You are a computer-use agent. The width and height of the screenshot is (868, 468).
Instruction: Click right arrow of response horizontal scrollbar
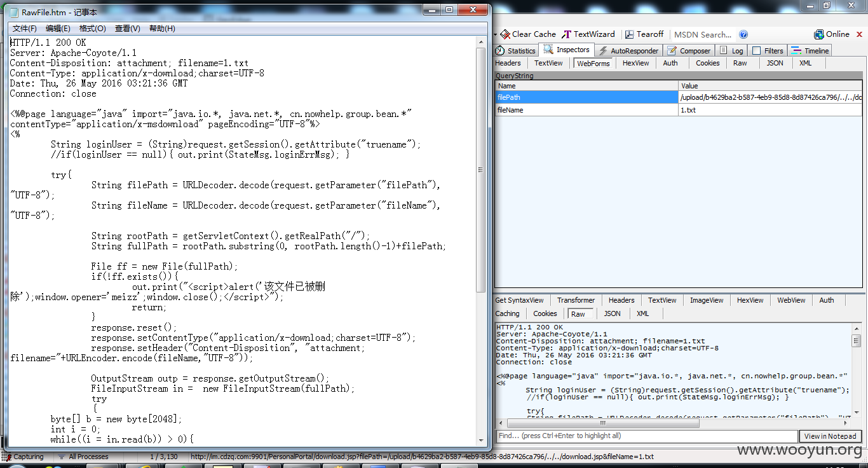(846, 423)
